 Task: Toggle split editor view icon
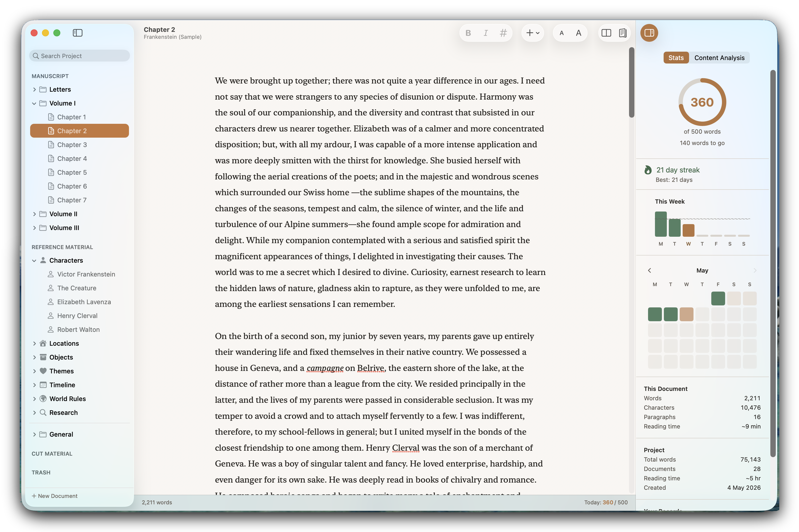pyautogui.click(x=606, y=33)
